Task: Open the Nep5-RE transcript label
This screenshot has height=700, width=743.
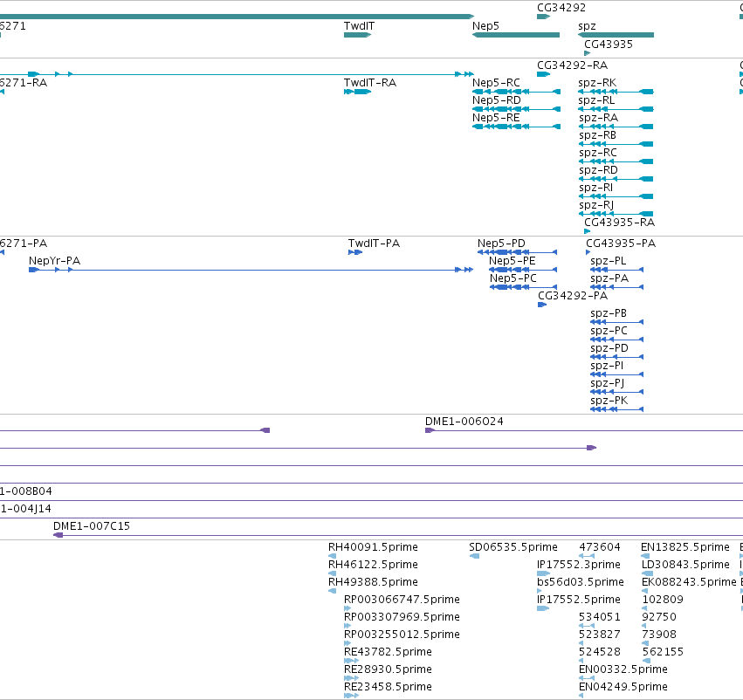Action: pos(496,118)
